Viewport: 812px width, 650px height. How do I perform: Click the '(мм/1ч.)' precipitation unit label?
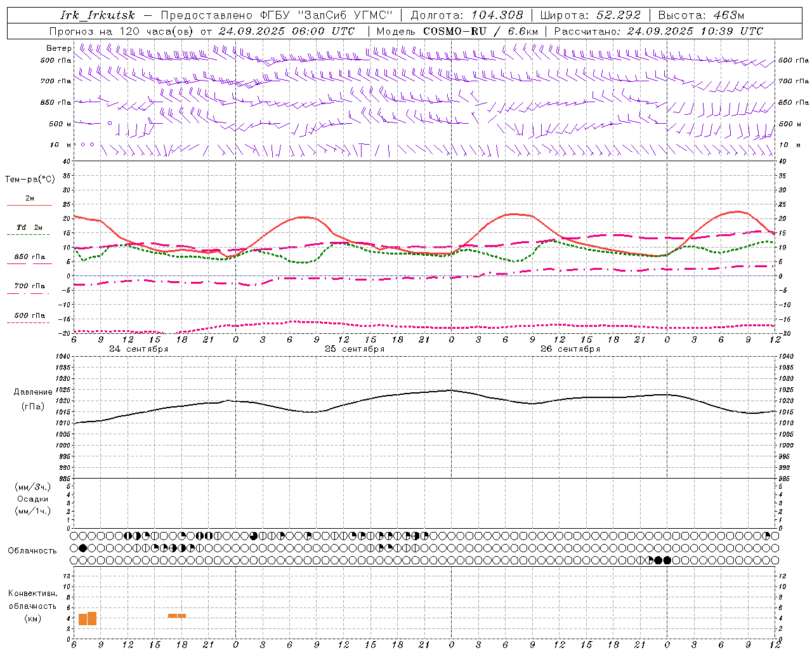tap(33, 511)
